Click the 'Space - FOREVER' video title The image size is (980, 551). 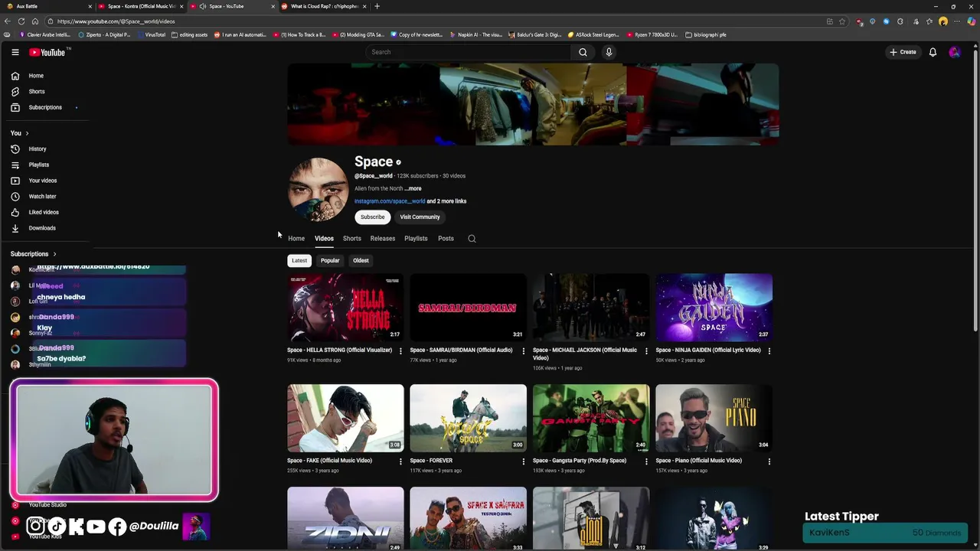pos(431,461)
